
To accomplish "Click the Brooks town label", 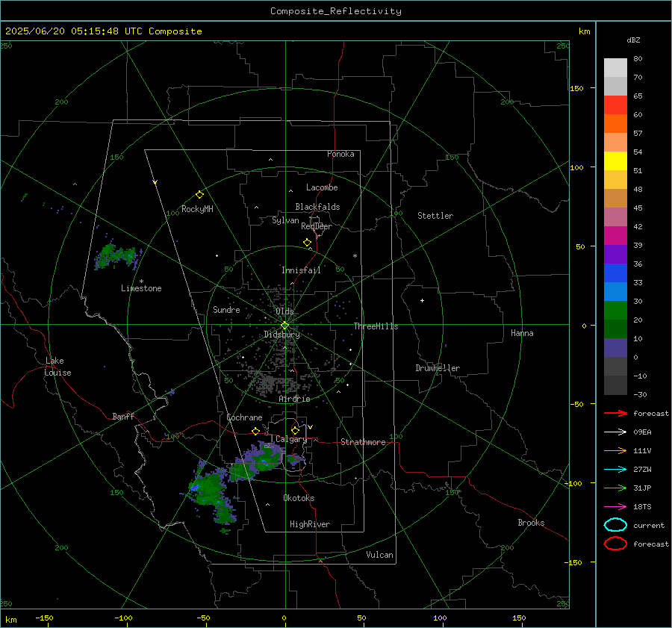I will pyautogui.click(x=531, y=523).
